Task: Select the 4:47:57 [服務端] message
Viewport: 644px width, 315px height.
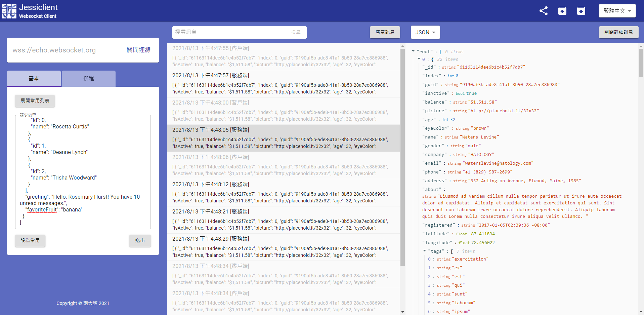Action: point(283,84)
